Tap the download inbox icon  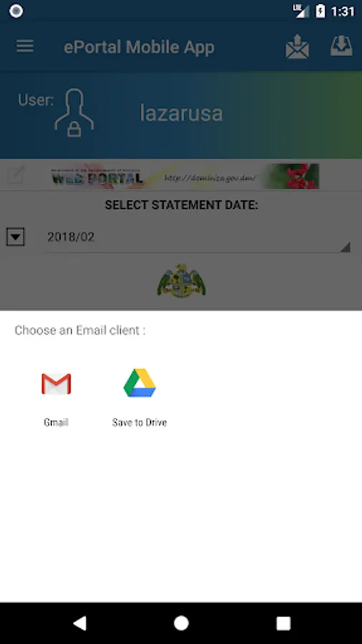(x=341, y=46)
